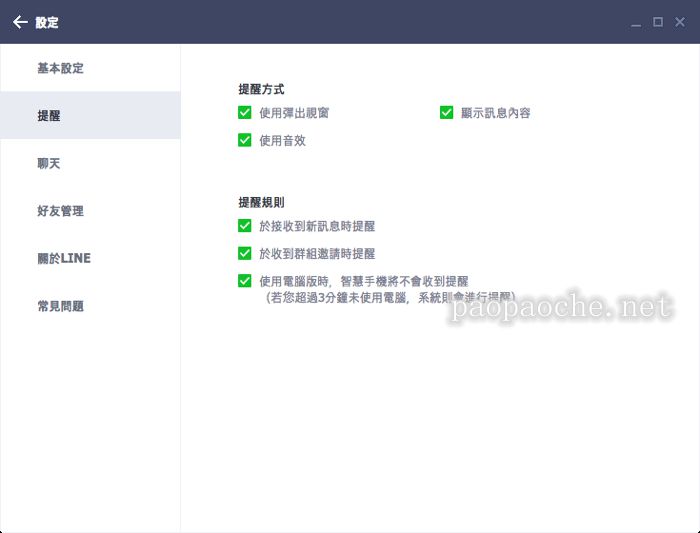Open the 常見問題 sidebar item
This screenshot has height=533, width=700.
(90, 306)
